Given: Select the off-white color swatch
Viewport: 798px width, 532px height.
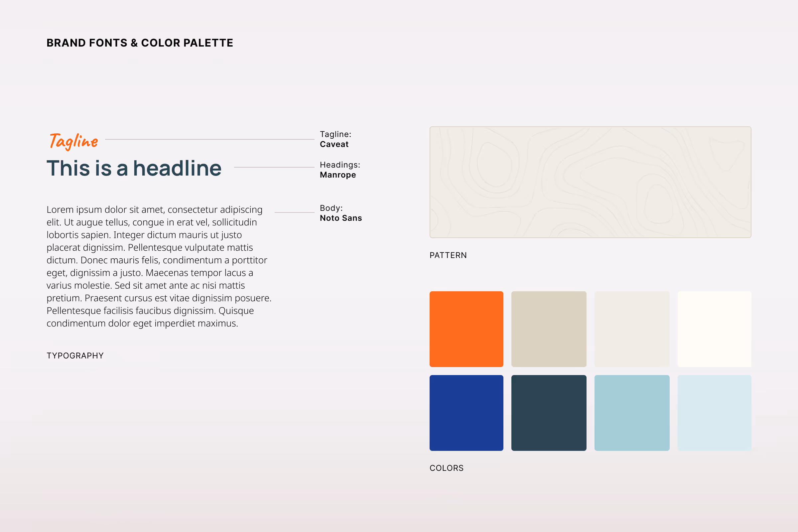Looking at the screenshot, I should (632, 329).
